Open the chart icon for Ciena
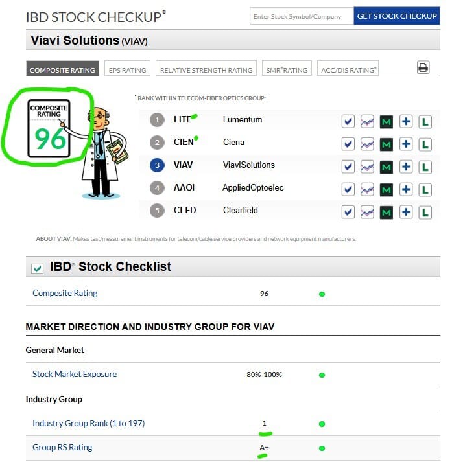The height and width of the screenshot is (462, 476). point(367,144)
